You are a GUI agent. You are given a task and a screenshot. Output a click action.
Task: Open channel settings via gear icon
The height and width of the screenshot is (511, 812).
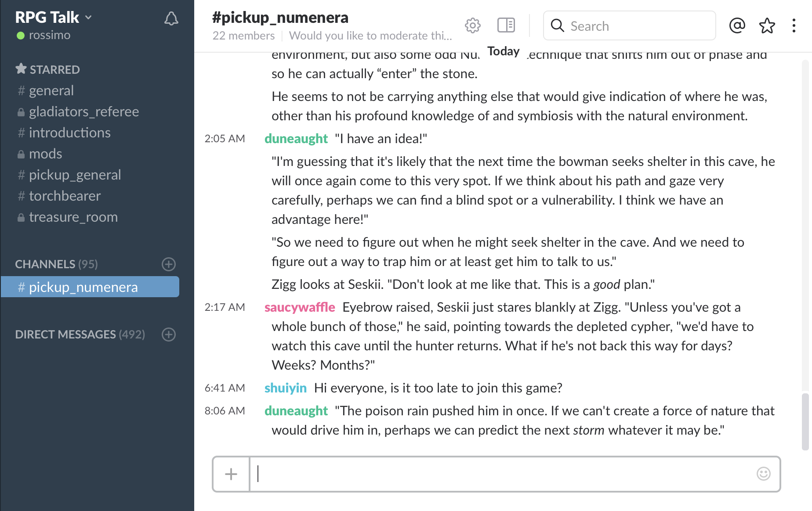coord(472,25)
